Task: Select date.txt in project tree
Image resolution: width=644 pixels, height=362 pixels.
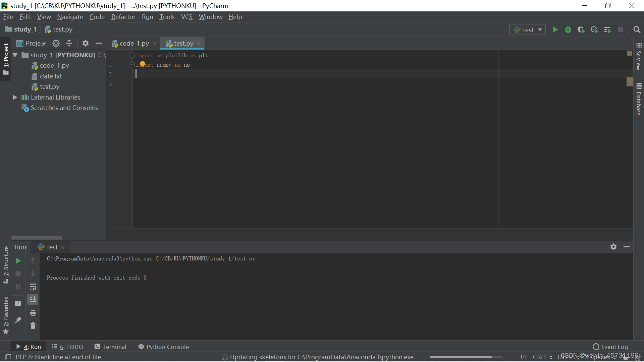Action: click(51, 76)
